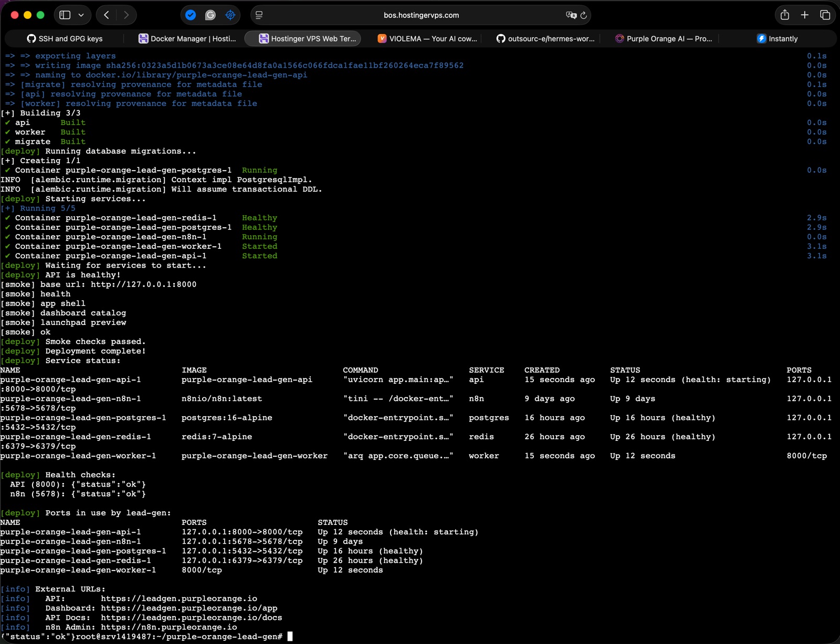Open the outsourc-e/hermes GitHub tab

(x=545, y=39)
